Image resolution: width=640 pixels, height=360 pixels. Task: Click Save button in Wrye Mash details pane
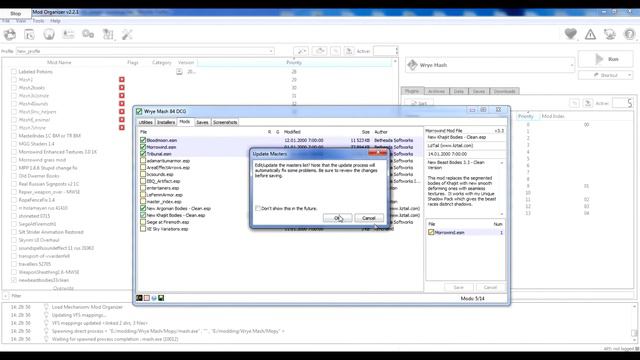459,287
